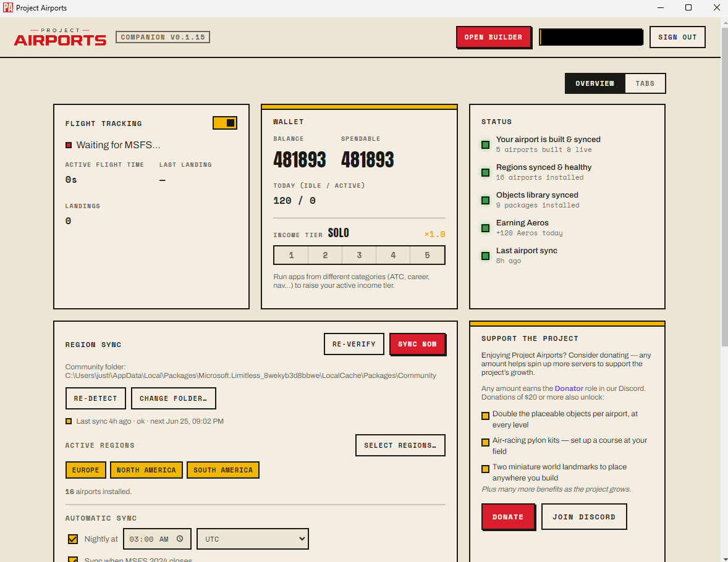Click the SOLO income tier label
The image size is (728, 562).
tap(339, 233)
